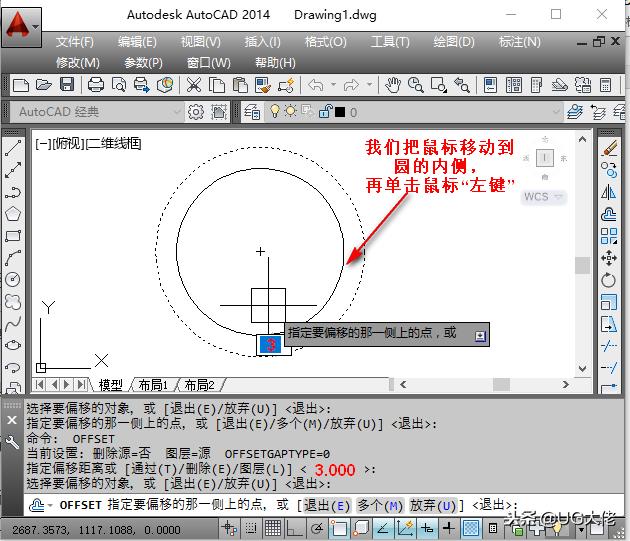Choose the Rectangle draw tool

[x=14, y=236]
